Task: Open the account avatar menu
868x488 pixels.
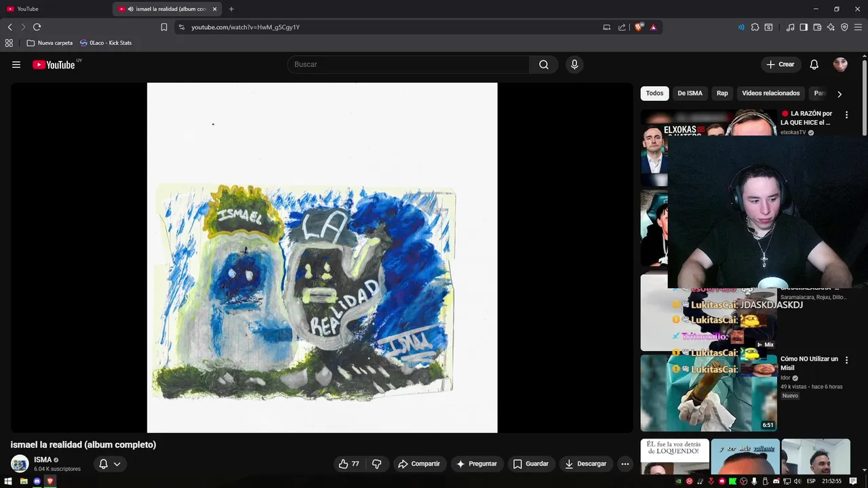Action: coord(840,64)
